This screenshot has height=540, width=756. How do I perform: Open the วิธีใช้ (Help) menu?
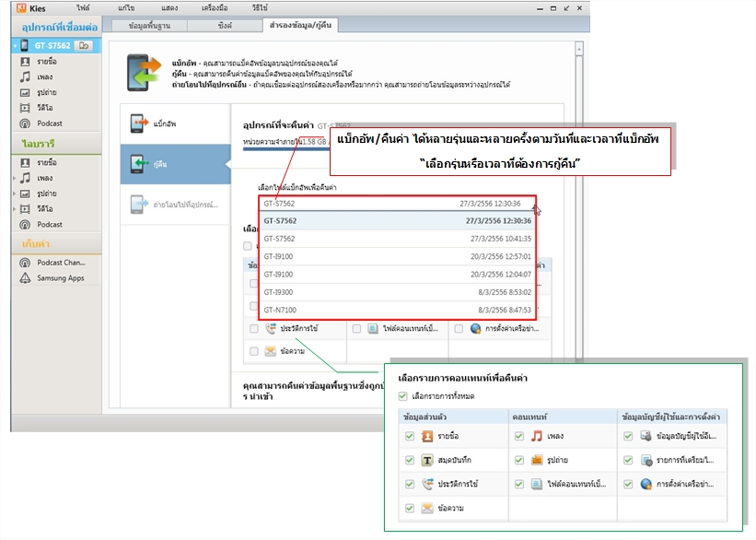tap(260, 8)
